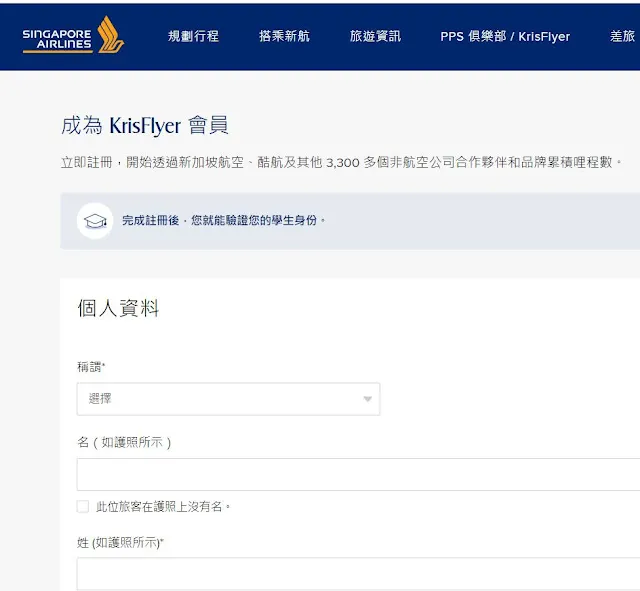The height and width of the screenshot is (591, 640).
Task: Open the PPS 俱樂部 / KrisFlyer menu
Action: [505, 36]
